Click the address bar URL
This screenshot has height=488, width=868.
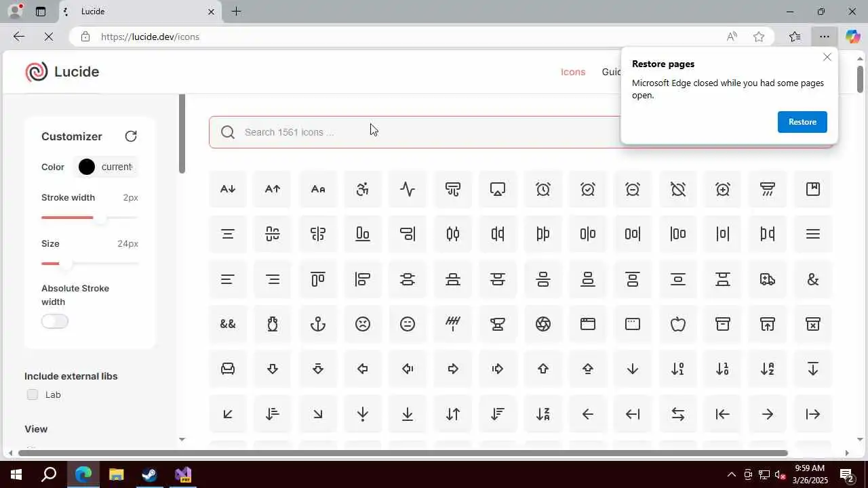[150, 37]
